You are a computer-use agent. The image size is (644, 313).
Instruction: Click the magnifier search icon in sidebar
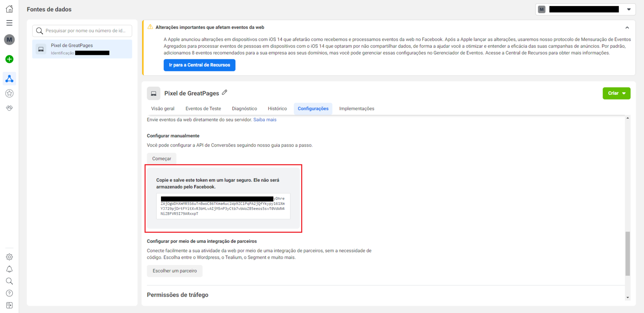(9, 281)
